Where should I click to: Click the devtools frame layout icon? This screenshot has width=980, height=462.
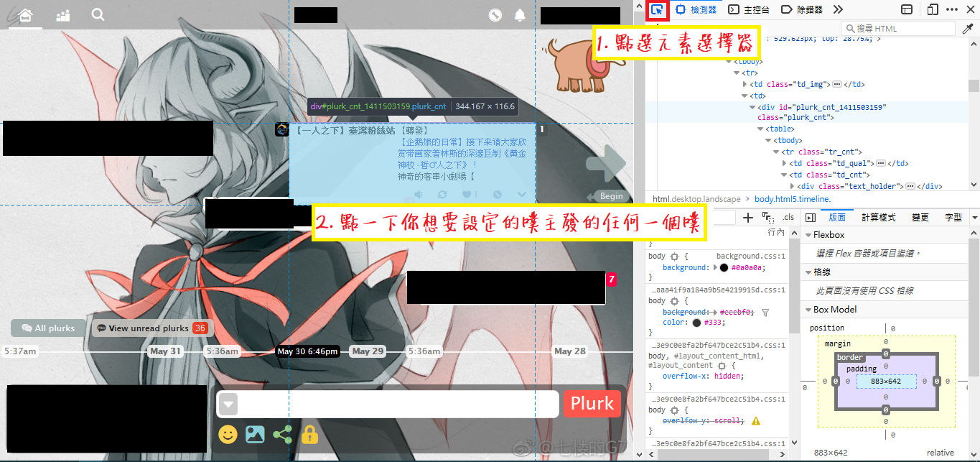point(907,10)
